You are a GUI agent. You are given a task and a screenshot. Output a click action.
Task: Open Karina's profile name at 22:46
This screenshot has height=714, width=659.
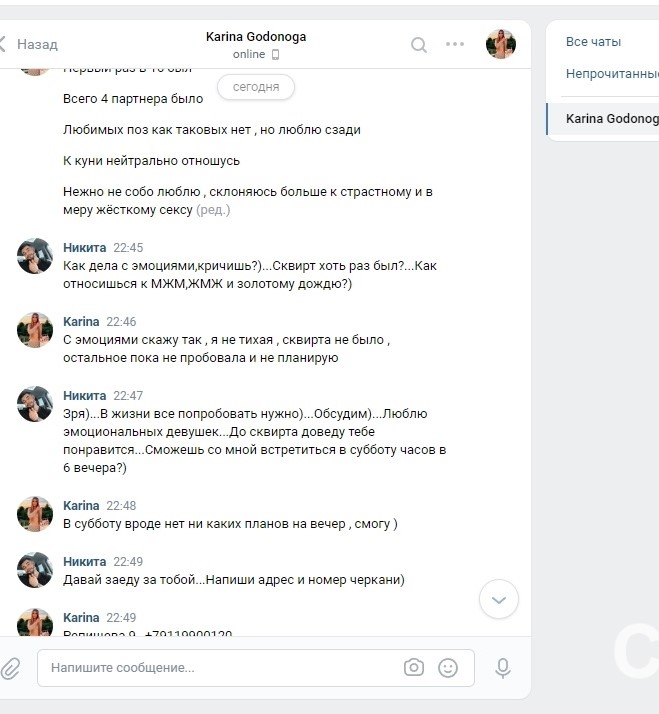(81, 321)
